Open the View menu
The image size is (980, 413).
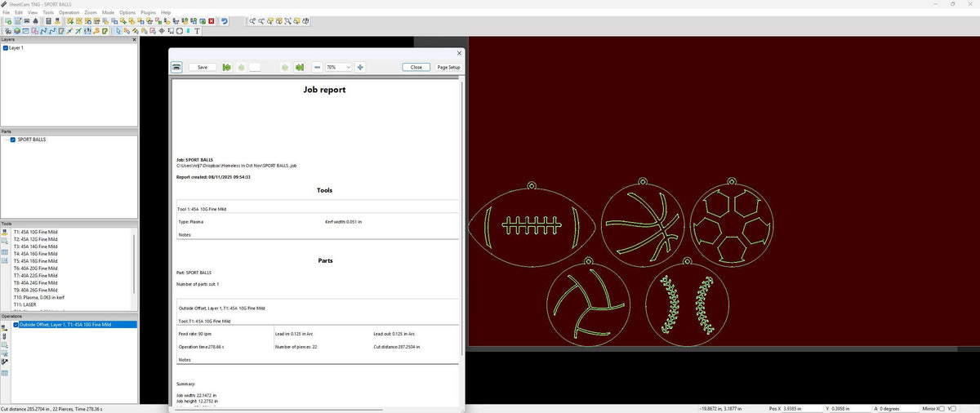click(x=33, y=13)
